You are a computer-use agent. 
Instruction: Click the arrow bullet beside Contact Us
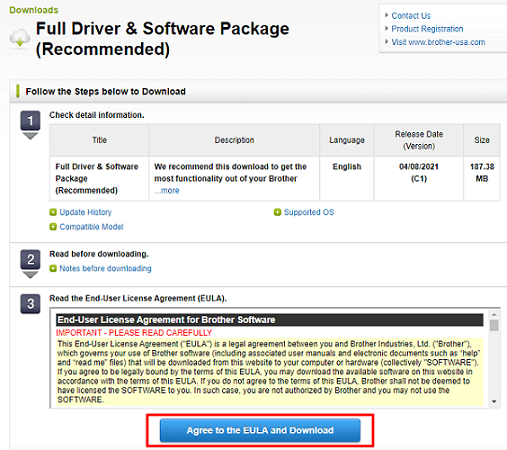387,15
